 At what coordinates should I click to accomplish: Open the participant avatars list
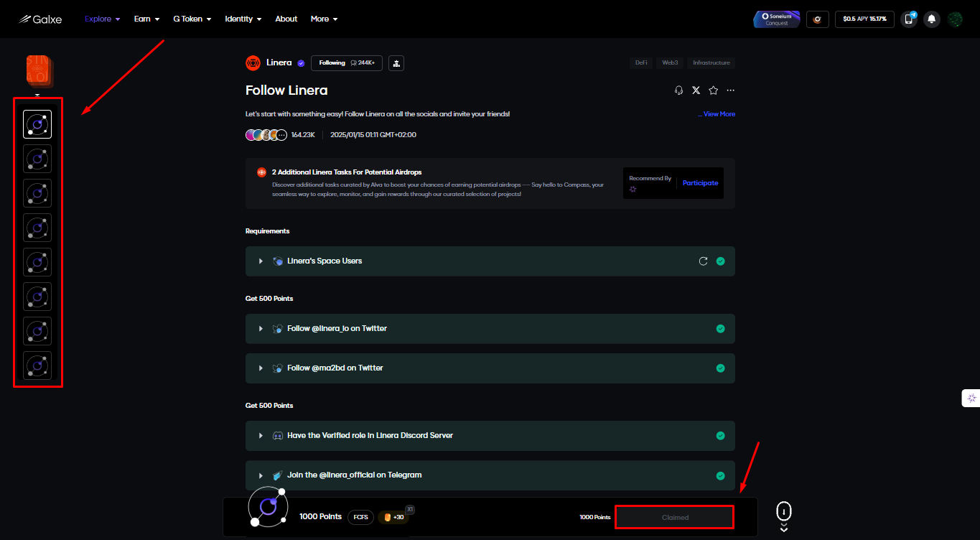tap(266, 135)
